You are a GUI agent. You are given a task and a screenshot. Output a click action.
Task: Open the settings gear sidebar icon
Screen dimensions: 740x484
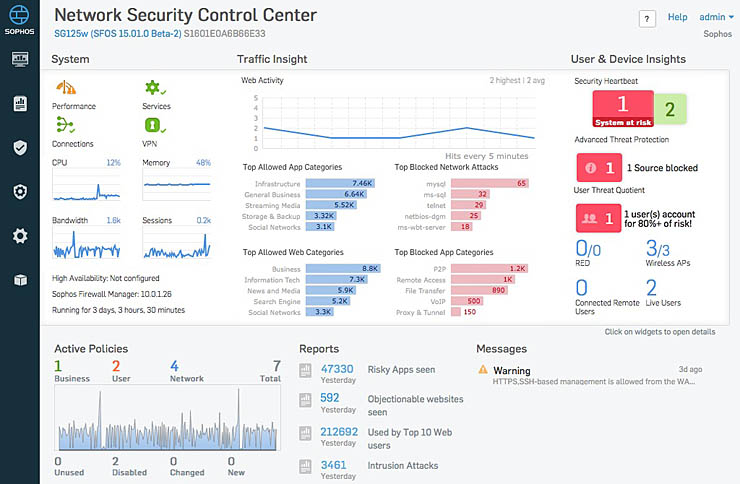[x=19, y=236]
